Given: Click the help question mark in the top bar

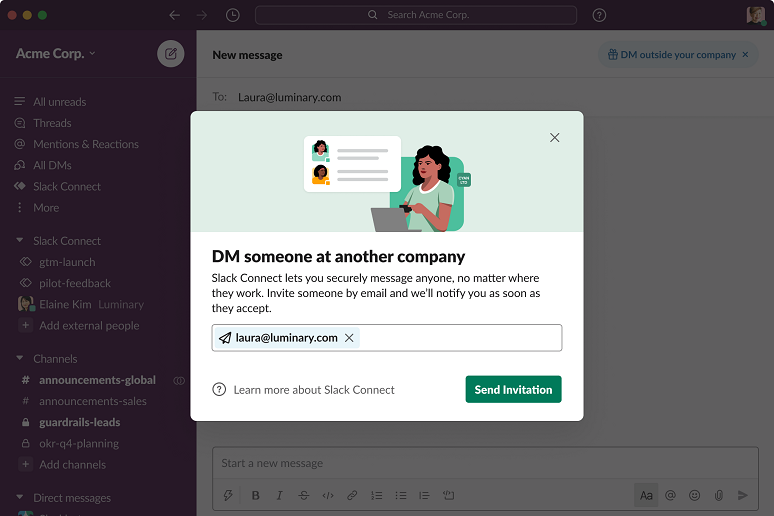Looking at the screenshot, I should 599,15.
